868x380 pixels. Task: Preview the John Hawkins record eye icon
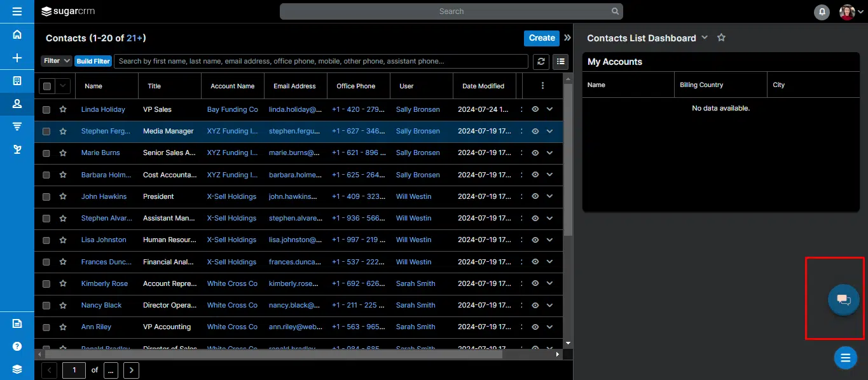535,196
